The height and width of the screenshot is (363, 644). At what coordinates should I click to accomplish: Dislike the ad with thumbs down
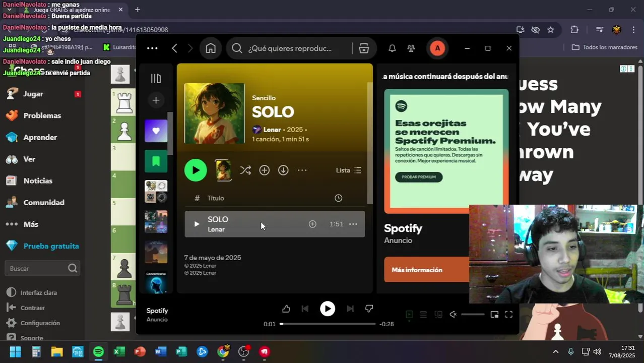369,309
